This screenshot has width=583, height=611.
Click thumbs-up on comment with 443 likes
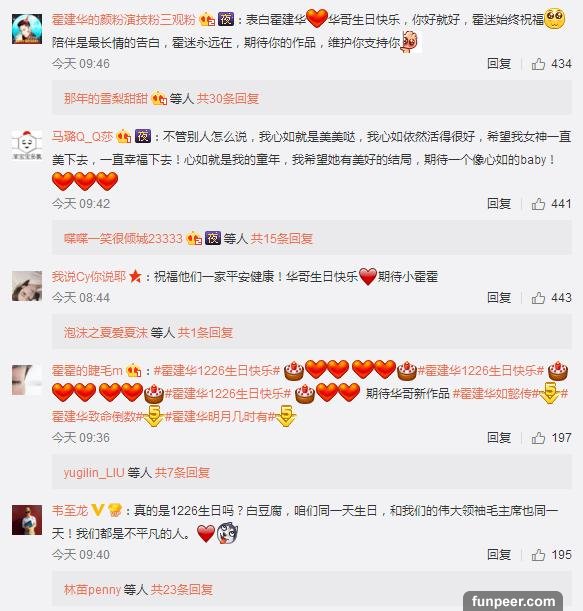pos(538,298)
